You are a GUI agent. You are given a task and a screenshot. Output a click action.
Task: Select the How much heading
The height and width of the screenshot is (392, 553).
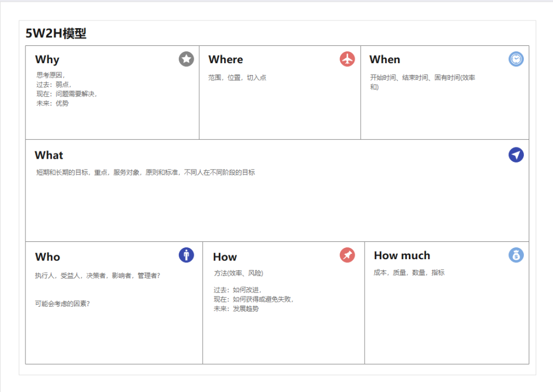pyautogui.click(x=402, y=255)
